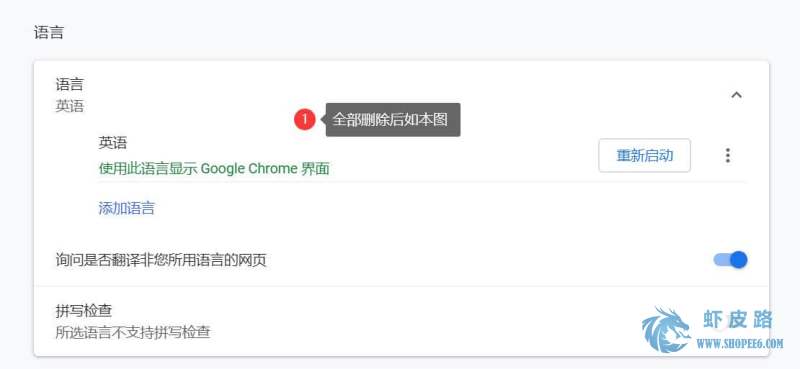The width and height of the screenshot is (800, 369).
Task: Select the 英语 language entry
Action: point(113,142)
